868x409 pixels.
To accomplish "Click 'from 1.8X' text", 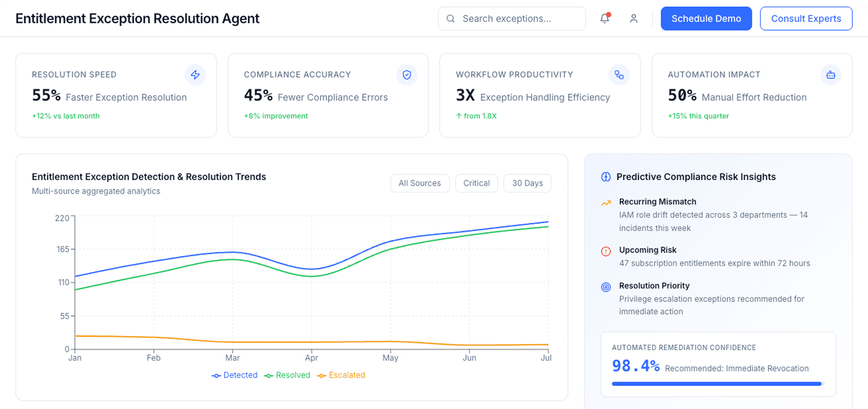I will (x=480, y=116).
